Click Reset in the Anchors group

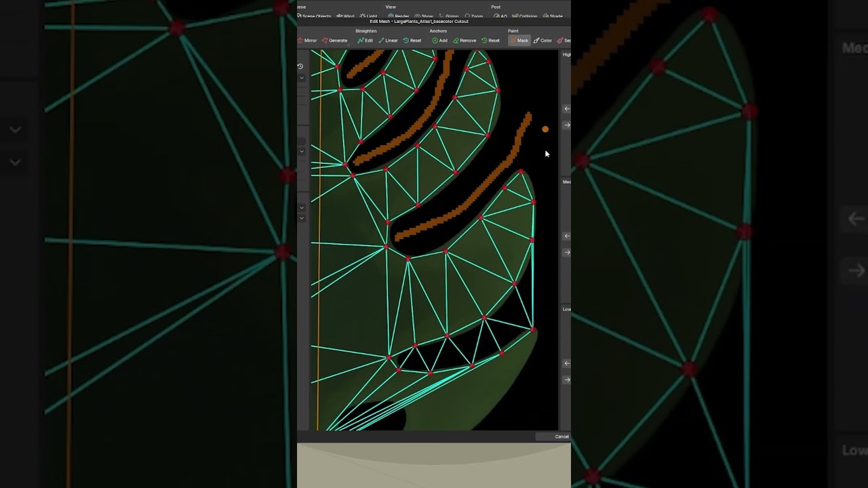[490, 41]
